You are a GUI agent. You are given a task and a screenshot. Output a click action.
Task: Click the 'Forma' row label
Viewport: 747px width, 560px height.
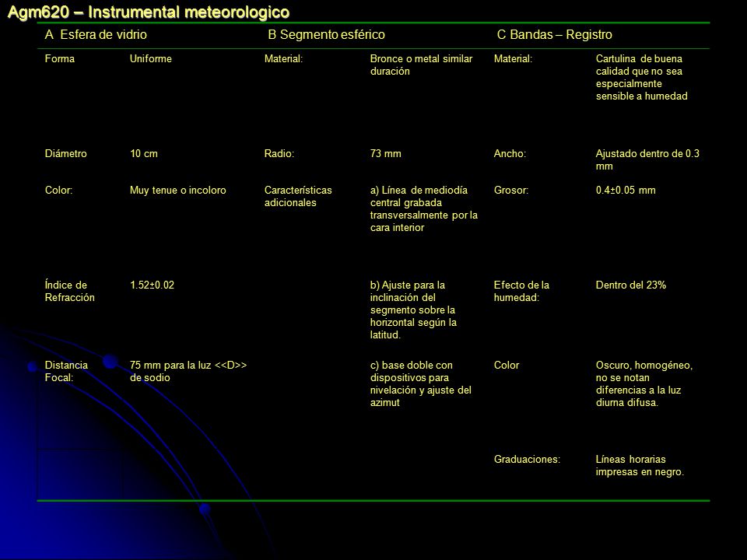pyautogui.click(x=60, y=58)
